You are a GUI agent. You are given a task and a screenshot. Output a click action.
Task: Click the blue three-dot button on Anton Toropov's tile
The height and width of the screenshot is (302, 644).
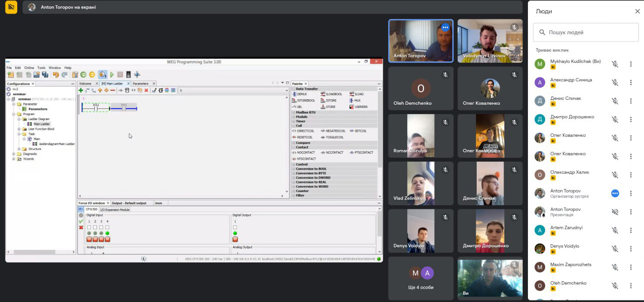445,28
